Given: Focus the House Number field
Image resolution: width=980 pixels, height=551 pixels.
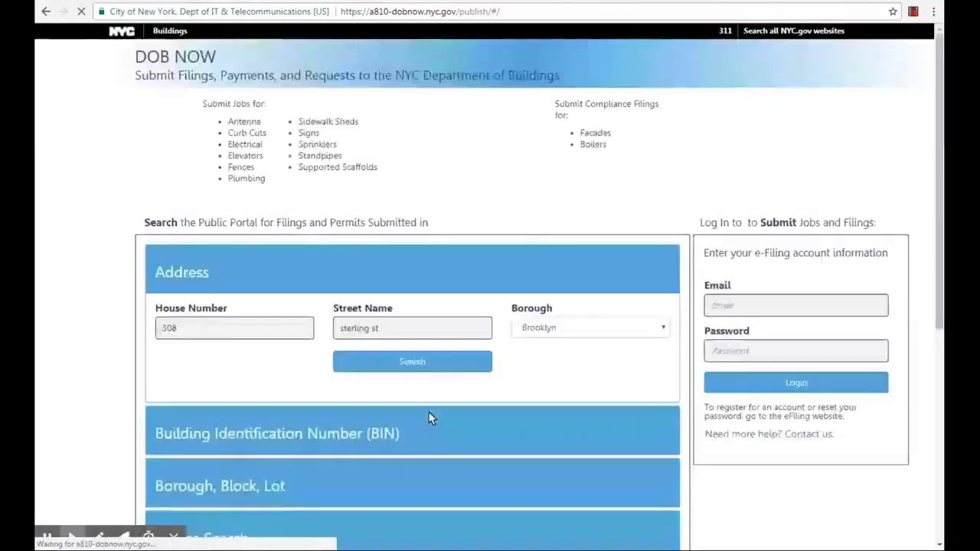Looking at the screenshot, I should tap(234, 328).
